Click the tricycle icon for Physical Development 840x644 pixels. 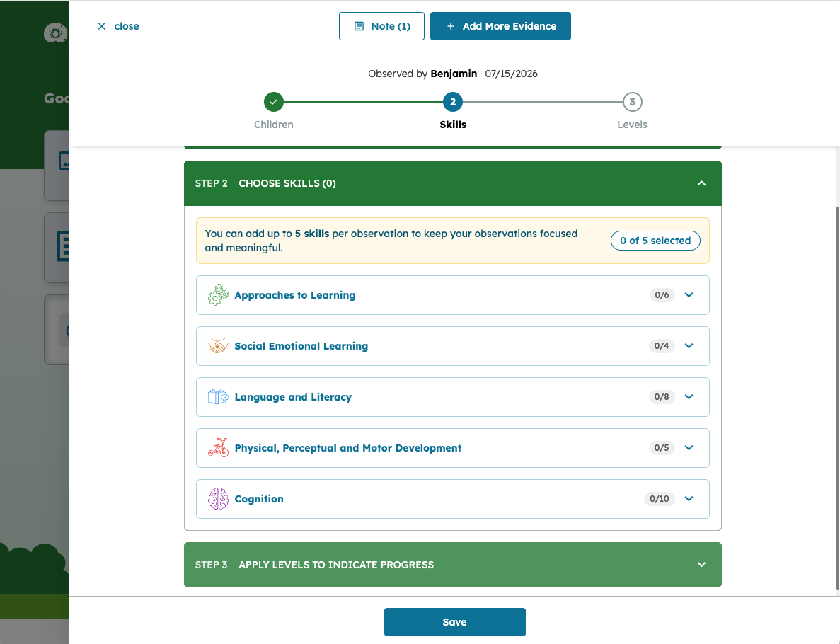point(218,448)
